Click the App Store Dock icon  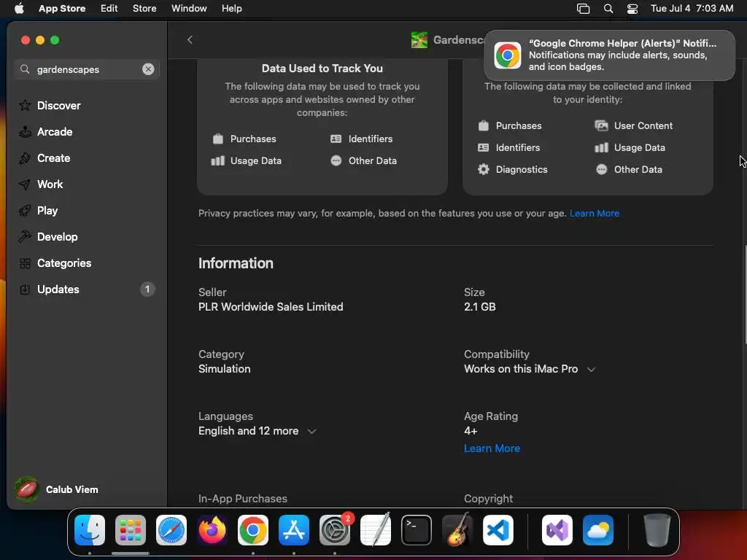point(294,530)
